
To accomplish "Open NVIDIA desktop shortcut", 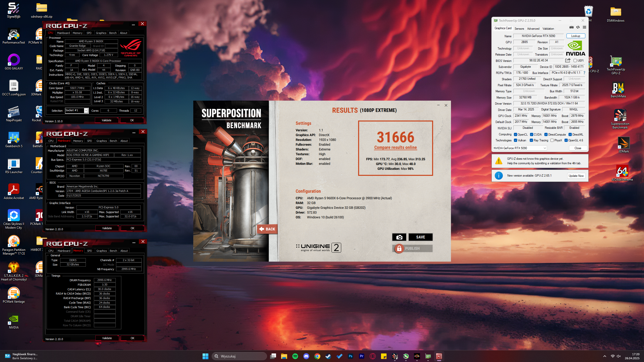I will (x=14, y=321).
